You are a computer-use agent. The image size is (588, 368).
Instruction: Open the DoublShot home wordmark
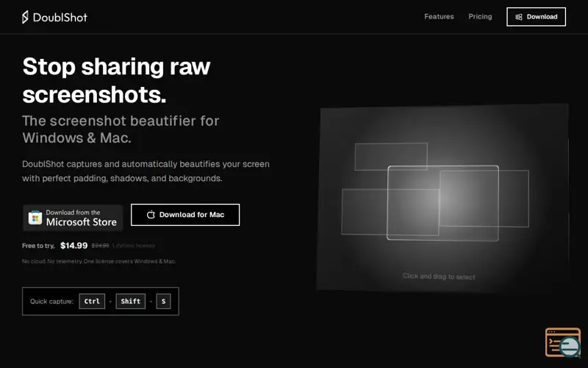(x=60, y=17)
